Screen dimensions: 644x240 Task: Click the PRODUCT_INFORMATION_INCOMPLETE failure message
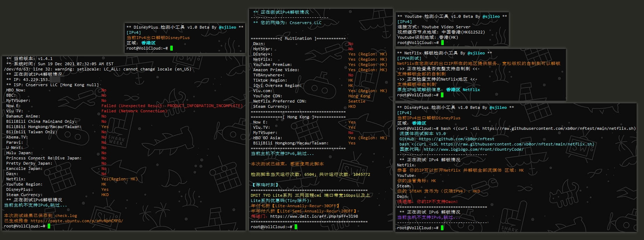[x=172, y=106]
